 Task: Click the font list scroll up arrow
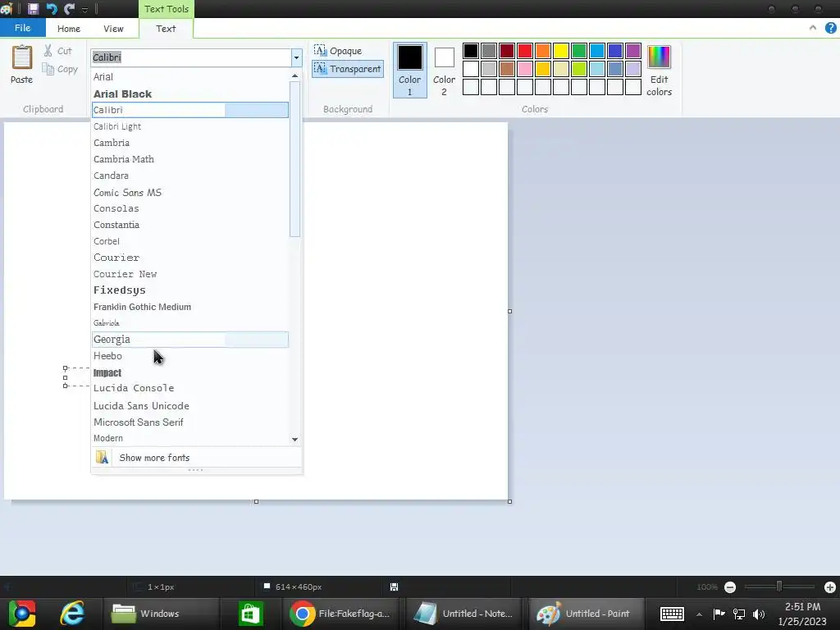[x=294, y=76]
